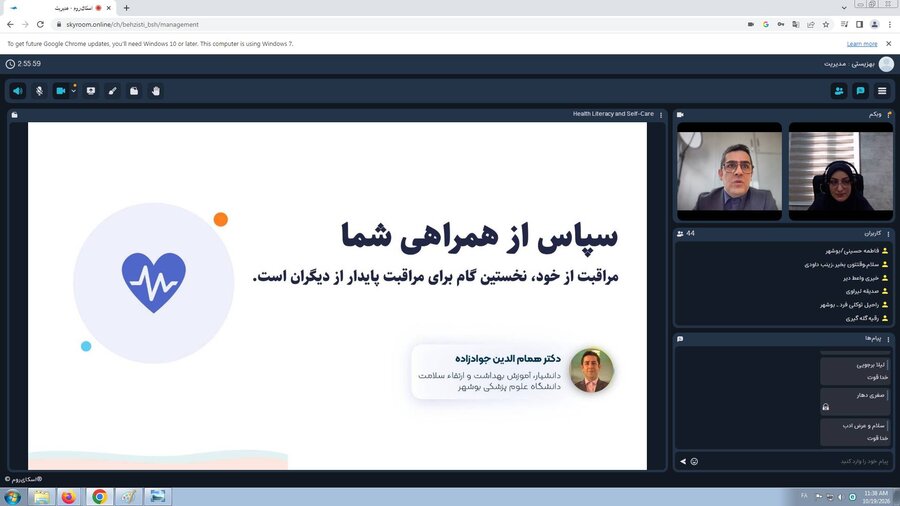Image resolution: width=900 pixels, height=506 pixels.
Task: Open Chrome media control playlist icon
Action: 844,25
